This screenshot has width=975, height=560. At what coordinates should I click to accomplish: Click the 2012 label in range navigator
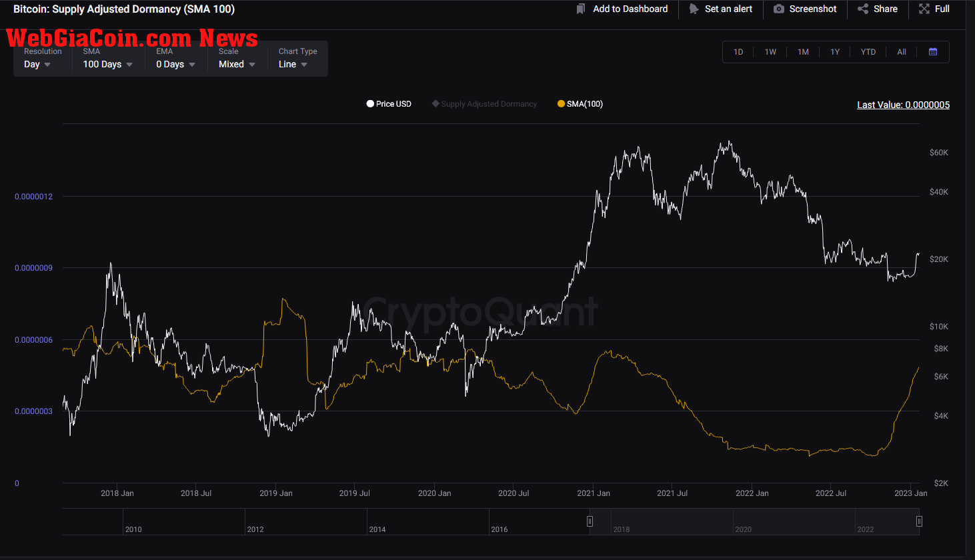point(255,529)
